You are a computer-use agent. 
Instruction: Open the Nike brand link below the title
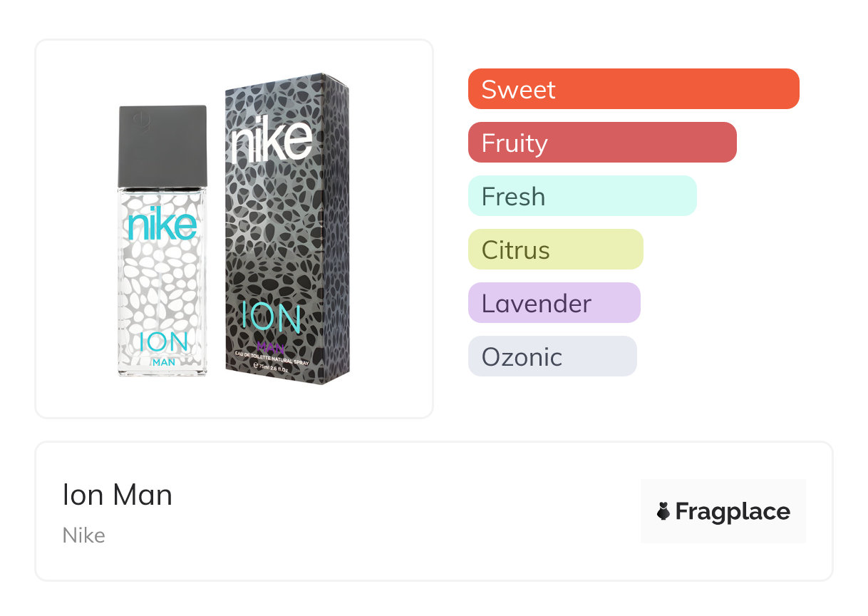click(x=84, y=535)
